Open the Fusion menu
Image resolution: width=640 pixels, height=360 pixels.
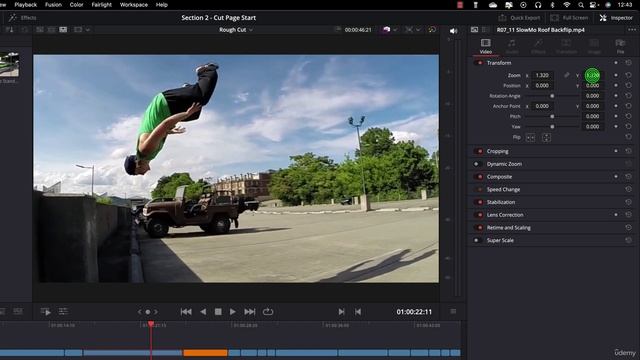tap(53, 5)
